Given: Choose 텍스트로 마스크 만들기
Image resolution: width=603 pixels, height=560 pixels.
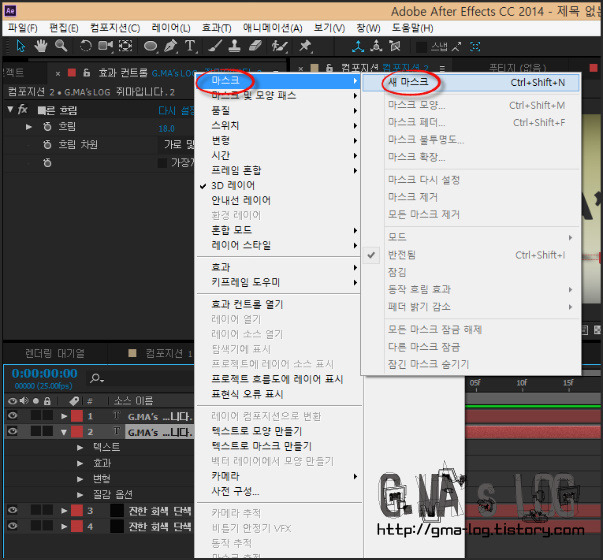Looking at the screenshot, I should point(262,446).
